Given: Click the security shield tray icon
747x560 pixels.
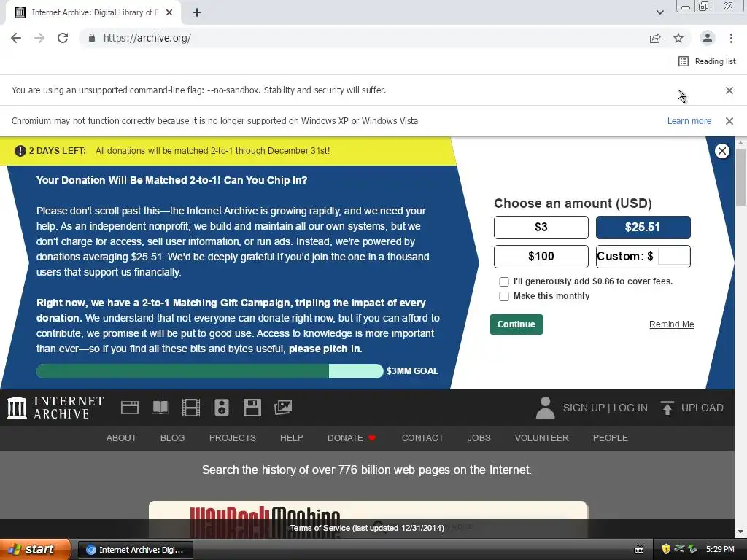Looking at the screenshot, I should pyautogui.click(x=666, y=550).
